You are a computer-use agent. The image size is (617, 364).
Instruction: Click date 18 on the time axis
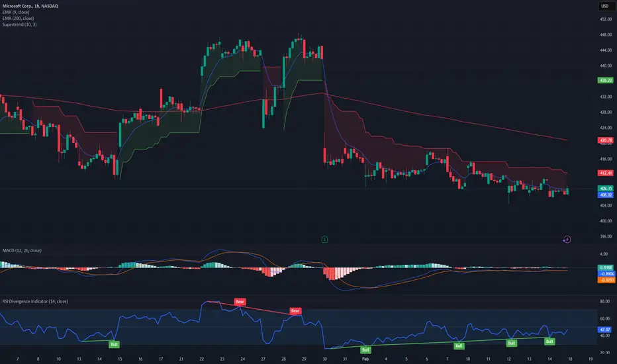point(570,359)
